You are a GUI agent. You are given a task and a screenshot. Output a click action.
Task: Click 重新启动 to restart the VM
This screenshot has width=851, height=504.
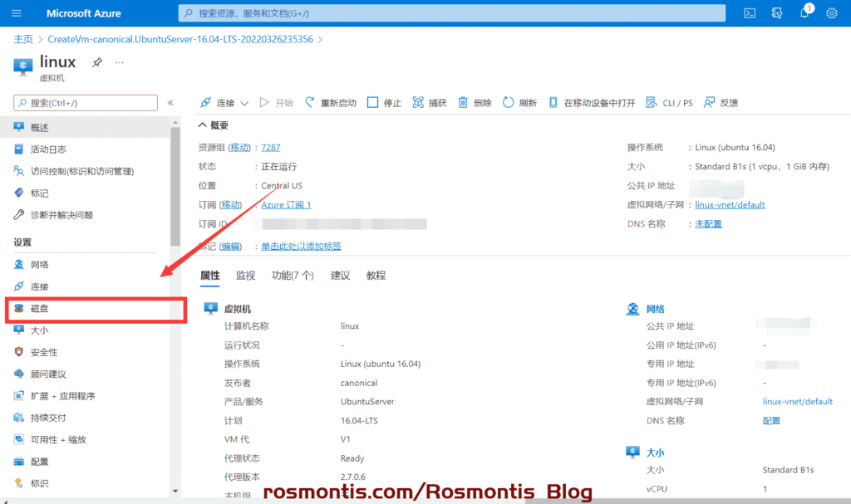(x=331, y=102)
